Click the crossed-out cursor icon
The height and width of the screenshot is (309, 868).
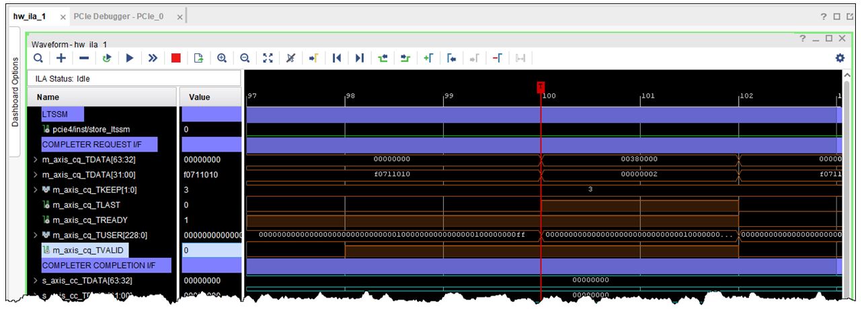pyautogui.click(x=290, y=58)
